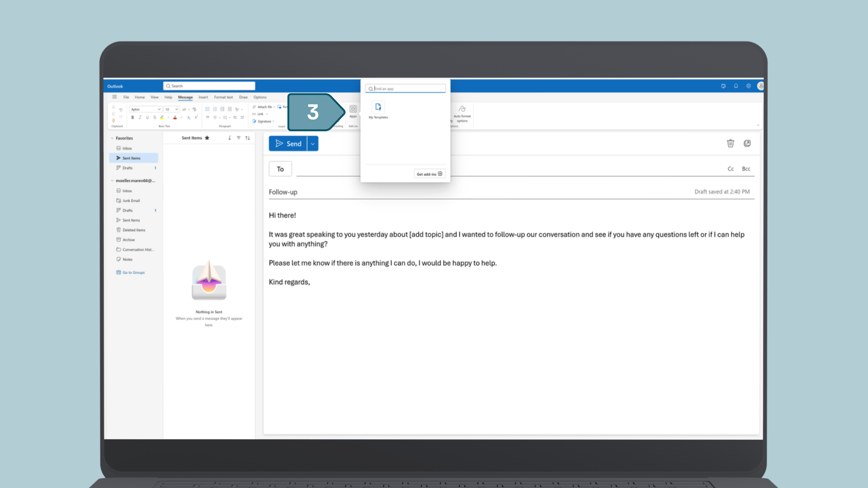Toggle strikethrough formatting
Screen dimensions: 868x488
[154, 118]
